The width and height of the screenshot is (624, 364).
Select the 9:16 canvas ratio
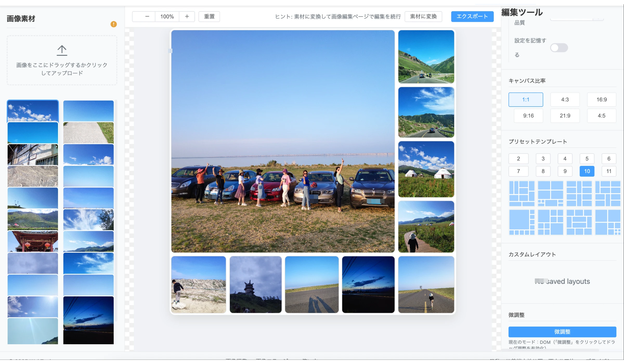(x=528, y=116)
